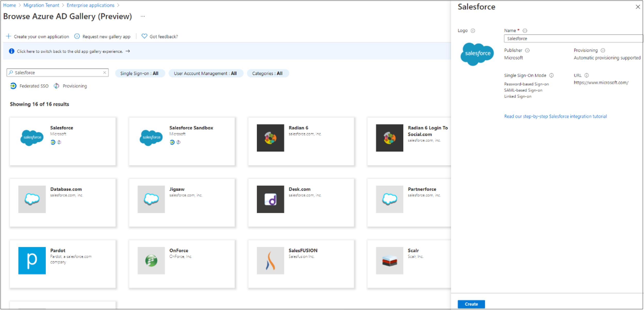Open Enterprise applications breadcrumb link
The height and width of the screenshot is (310, 644).
(x=90, y=5)
